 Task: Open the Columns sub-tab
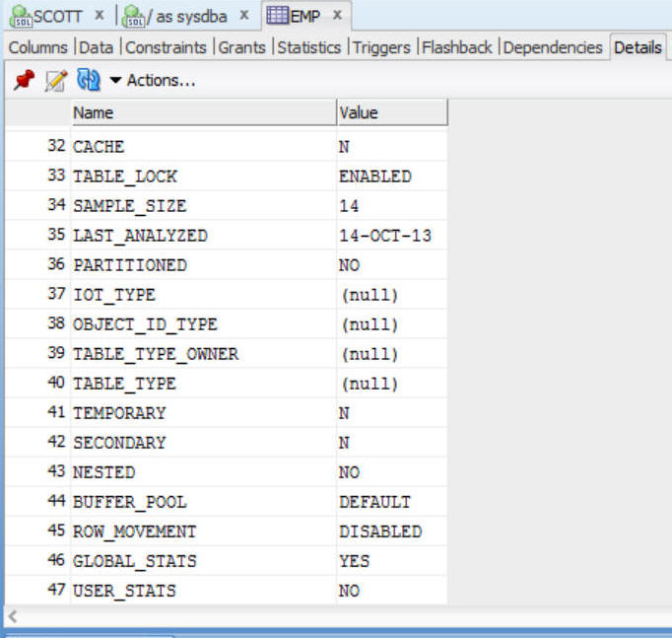[38, 47]
